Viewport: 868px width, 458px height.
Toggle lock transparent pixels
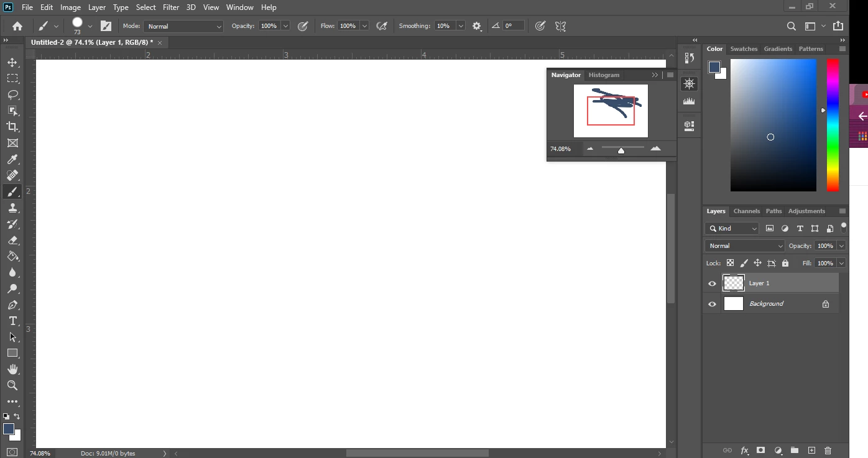[731, 263]
